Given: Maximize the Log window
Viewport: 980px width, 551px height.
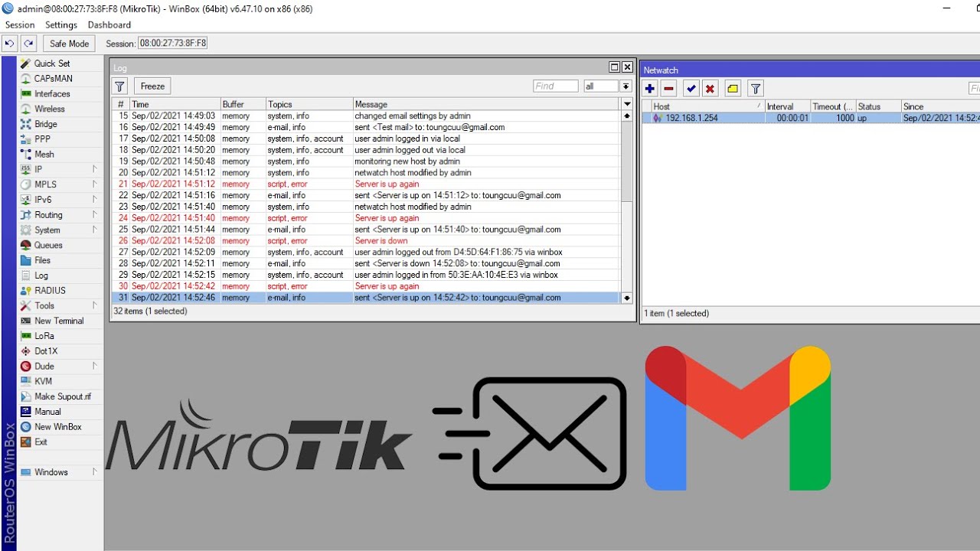Looking at the screenshot, I should pos(614,67).
